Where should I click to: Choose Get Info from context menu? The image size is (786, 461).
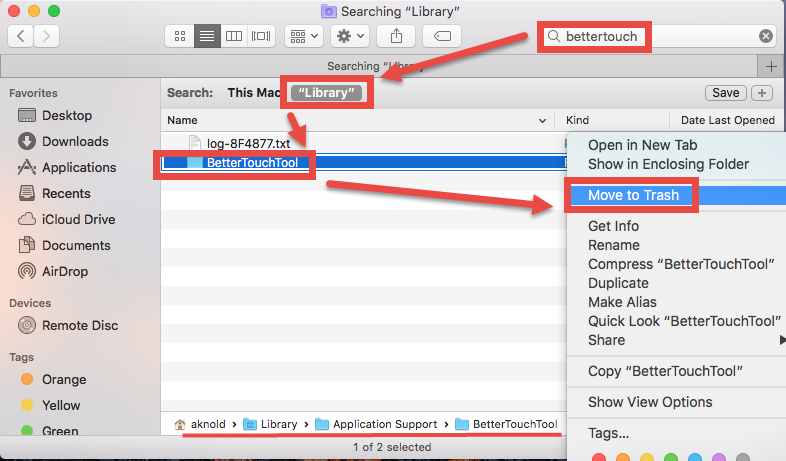point(613,226)
